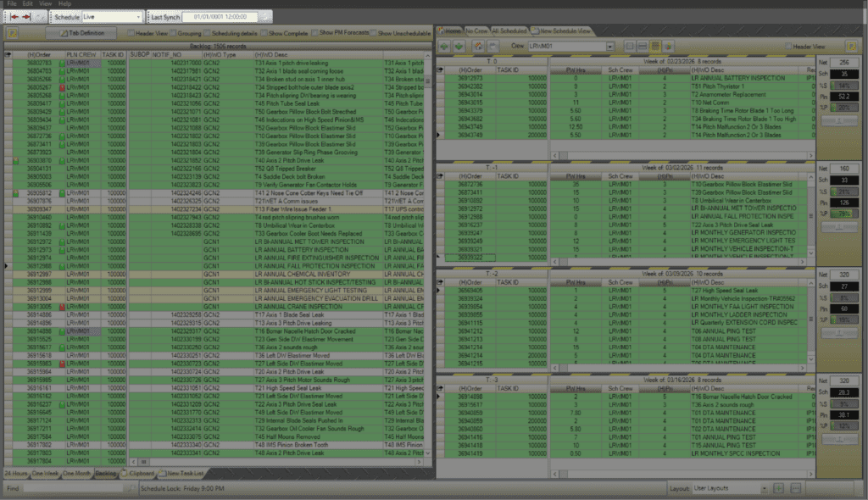Click the yellow note icon left of Tab Definition

pos(13,32)
